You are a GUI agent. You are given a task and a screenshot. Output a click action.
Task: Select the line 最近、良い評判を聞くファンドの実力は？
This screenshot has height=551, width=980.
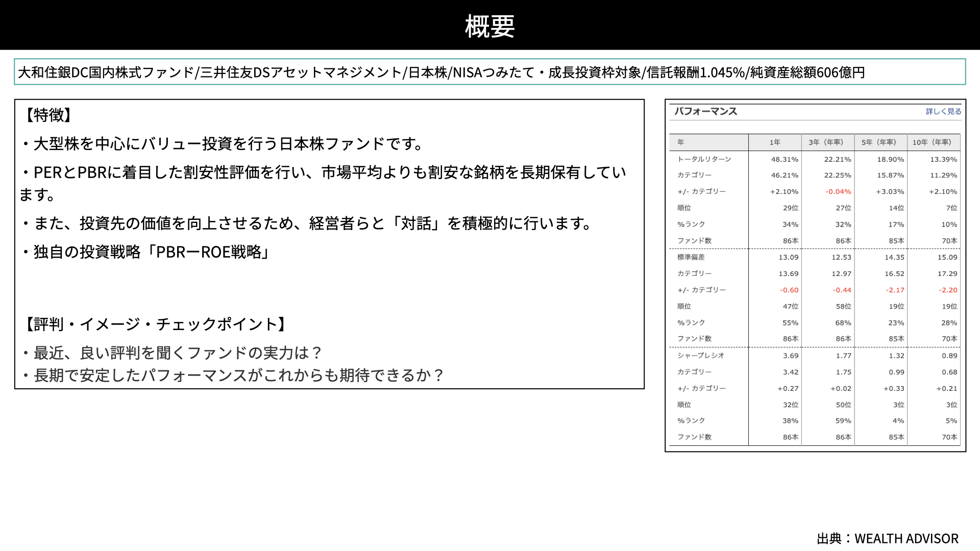point(172,353)
